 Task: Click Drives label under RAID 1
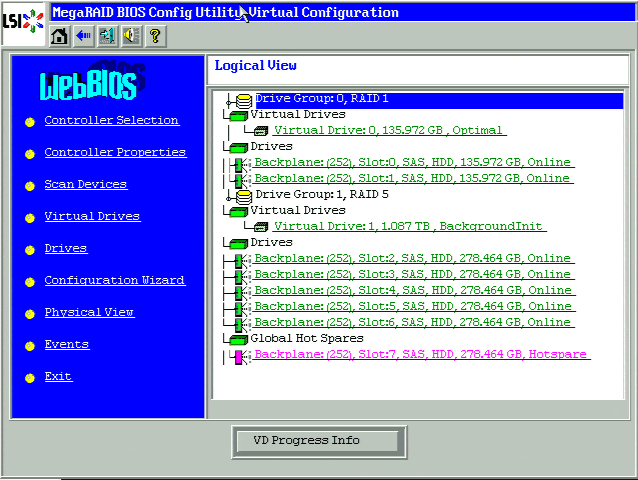pyautogui.click(x=271, y=147)
